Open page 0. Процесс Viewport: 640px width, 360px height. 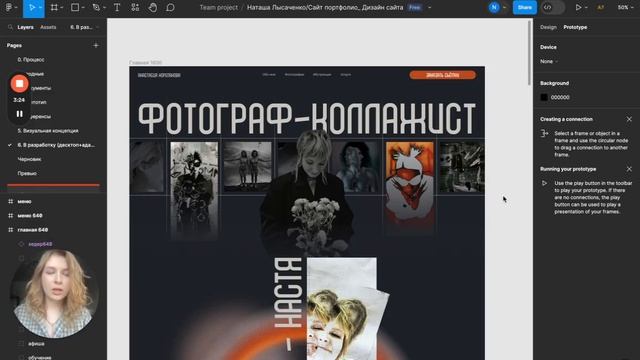(x=31, y=60)
